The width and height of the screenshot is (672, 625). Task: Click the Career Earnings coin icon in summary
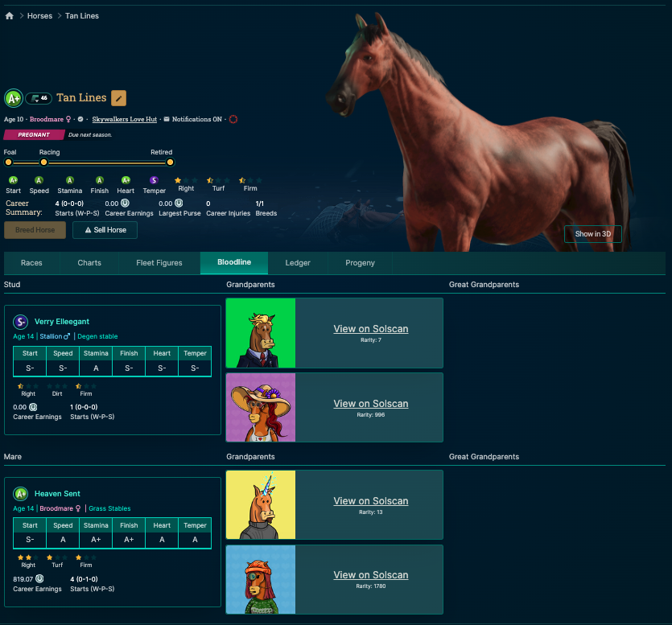click(125, 203)
